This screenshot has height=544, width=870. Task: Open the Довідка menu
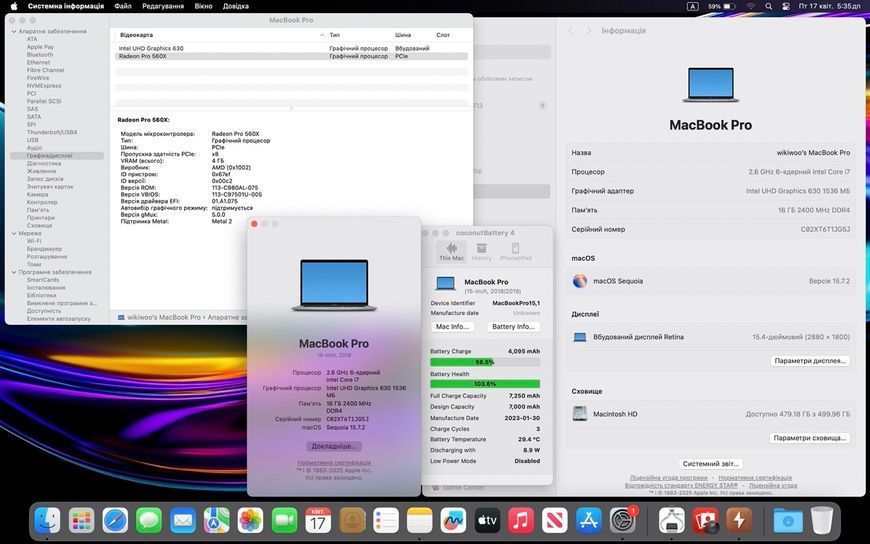(x=236, y=6)
